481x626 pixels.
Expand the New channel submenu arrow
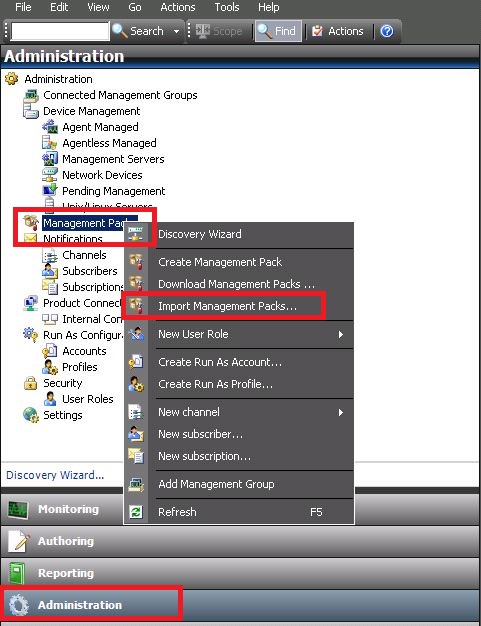[340, 412]
